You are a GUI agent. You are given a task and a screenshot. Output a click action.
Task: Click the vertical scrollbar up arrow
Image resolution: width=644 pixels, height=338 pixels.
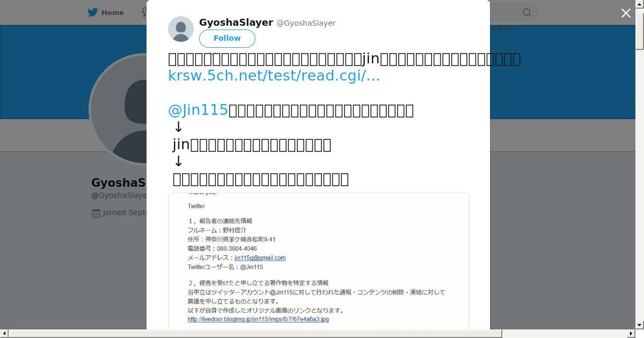click(x=639, y=4)
